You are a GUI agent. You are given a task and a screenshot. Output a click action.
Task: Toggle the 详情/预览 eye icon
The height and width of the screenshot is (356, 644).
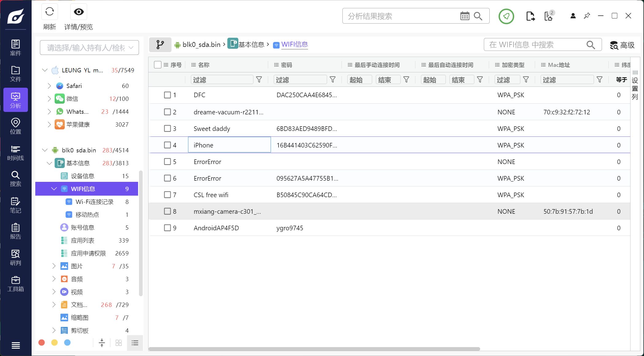pos(79,12)
